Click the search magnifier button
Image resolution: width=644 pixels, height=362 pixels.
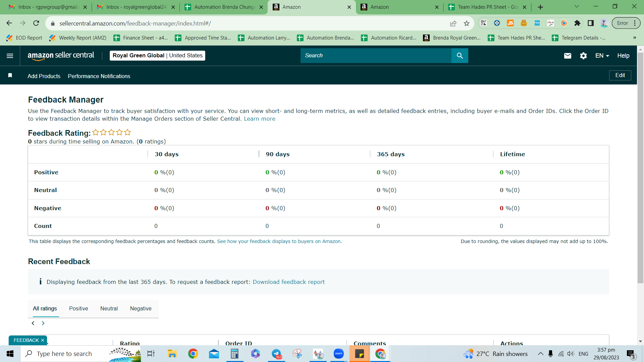coord(460,56)
